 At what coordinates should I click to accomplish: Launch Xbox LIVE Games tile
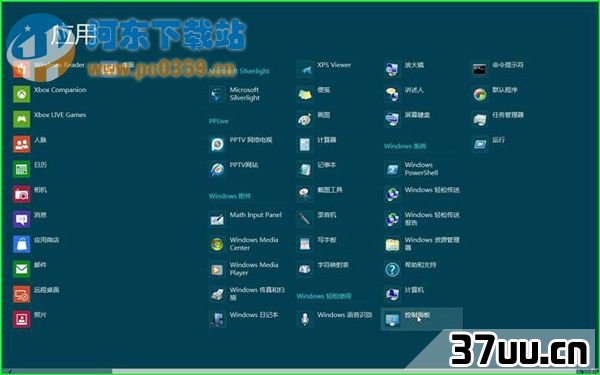(21, 119)
